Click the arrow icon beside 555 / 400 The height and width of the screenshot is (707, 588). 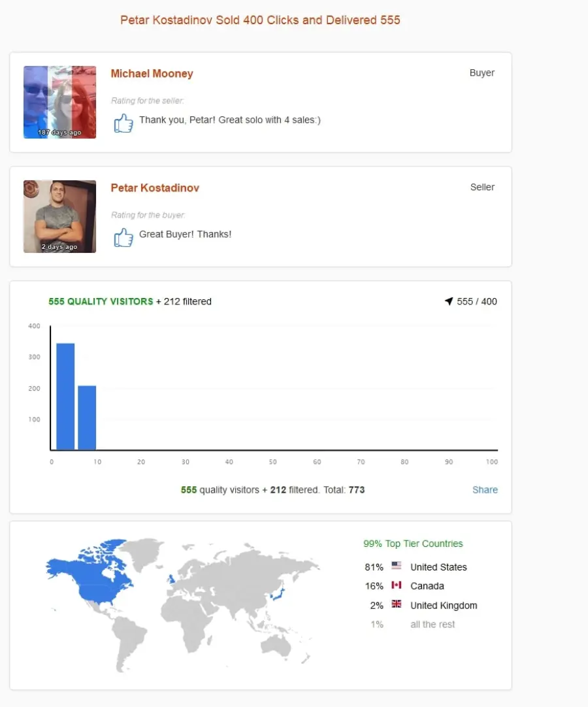(449, 301)
